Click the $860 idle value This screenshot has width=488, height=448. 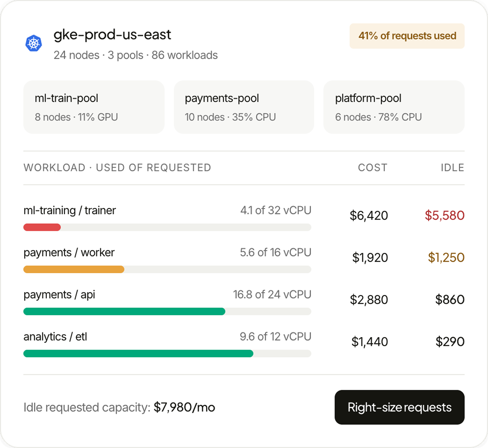pyautogui.click(x=450, y=300)
